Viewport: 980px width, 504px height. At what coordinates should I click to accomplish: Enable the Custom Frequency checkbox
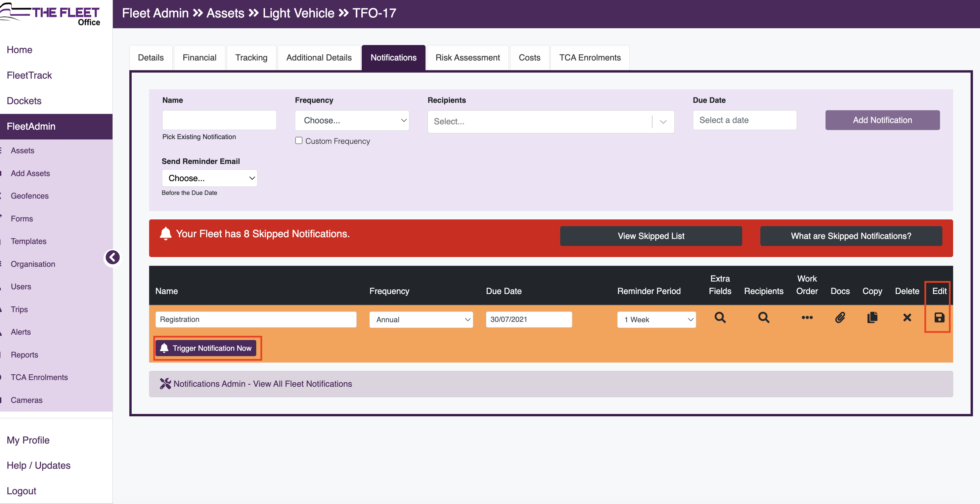tap(299, 140)
